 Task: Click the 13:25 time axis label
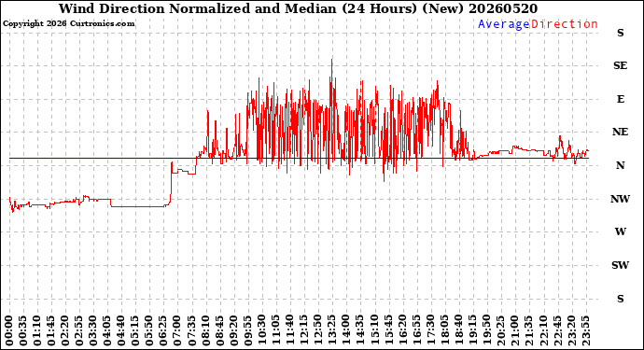tap(333, 330)
